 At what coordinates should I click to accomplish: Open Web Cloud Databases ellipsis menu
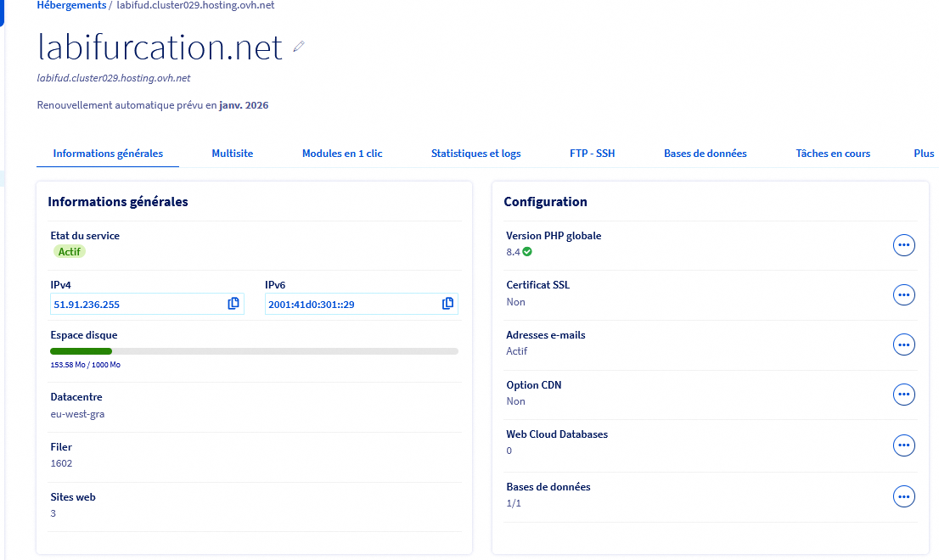coord(904,445)
